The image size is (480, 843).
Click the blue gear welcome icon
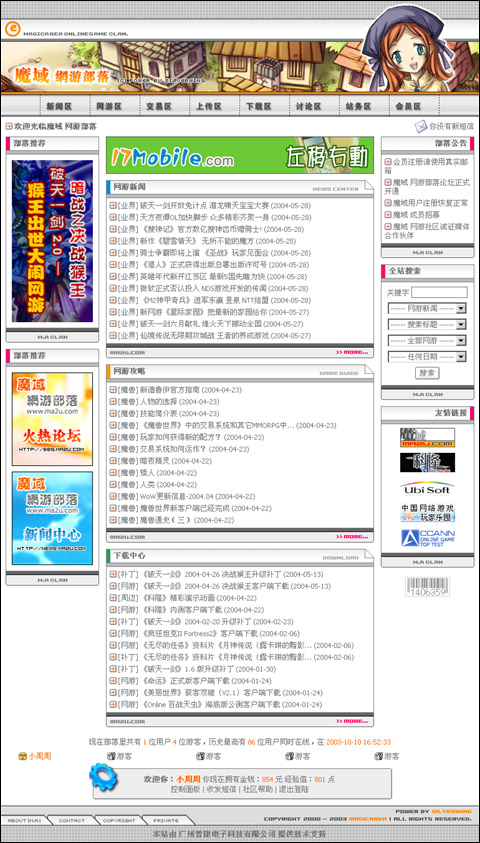[103, 778]
